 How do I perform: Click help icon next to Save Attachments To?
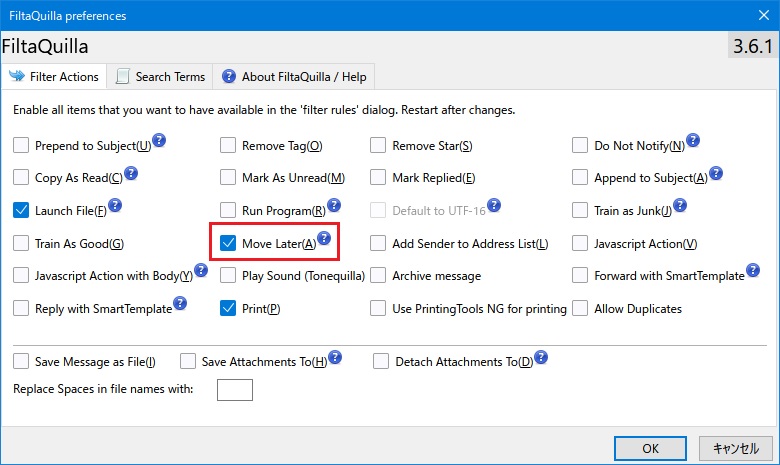(335, 357)
